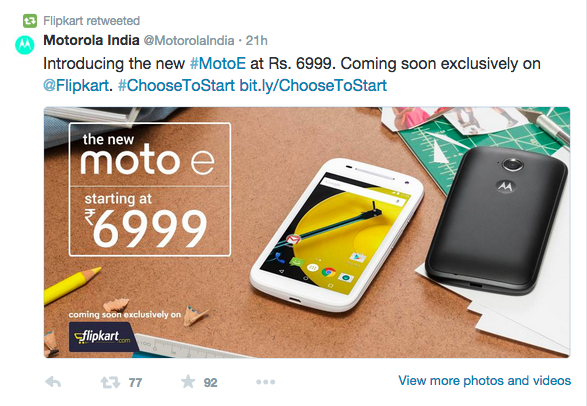Click the green retweeted indicator icon
The width and height of the screenshot is (587, 406).
click(30, 21)
